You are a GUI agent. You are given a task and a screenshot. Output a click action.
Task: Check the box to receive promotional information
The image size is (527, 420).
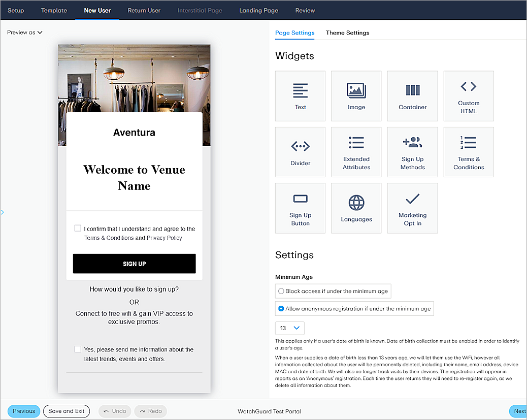click(x=78, y=349)
